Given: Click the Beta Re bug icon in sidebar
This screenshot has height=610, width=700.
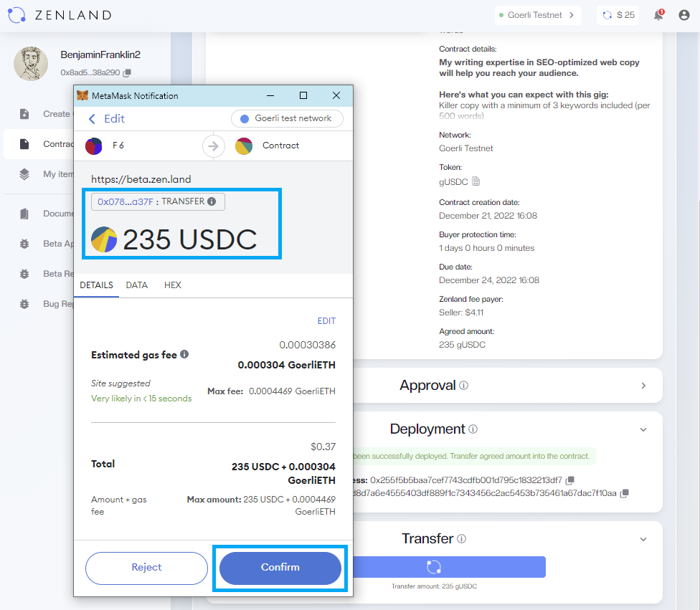Looking at the screenshot, I should 24,274.
